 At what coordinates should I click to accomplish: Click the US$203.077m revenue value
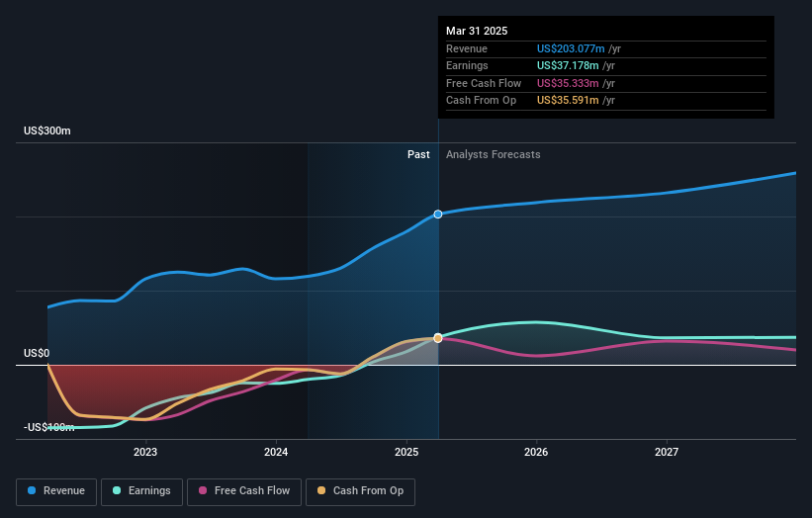pos(571,48)
